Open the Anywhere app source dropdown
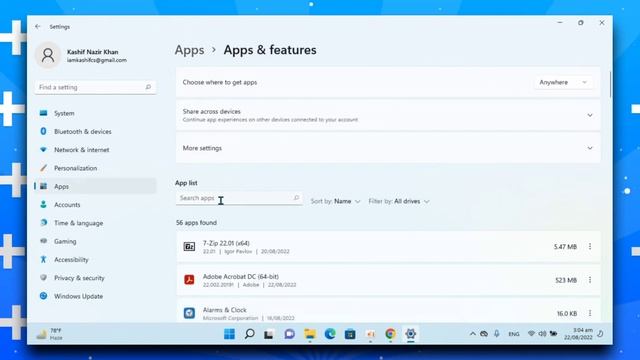 pos(563,82)
